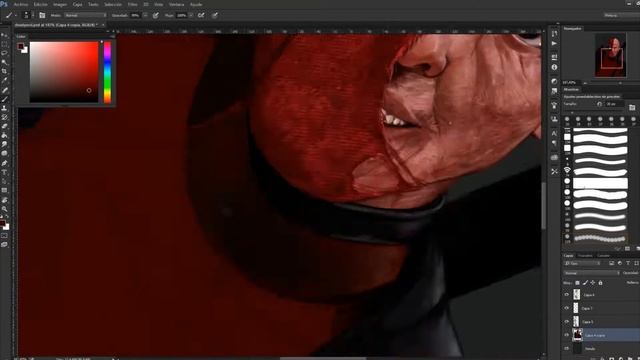Open the Modo blend dropdown in options bar
This screenshot has width=640, height=360.
point(85,15)
